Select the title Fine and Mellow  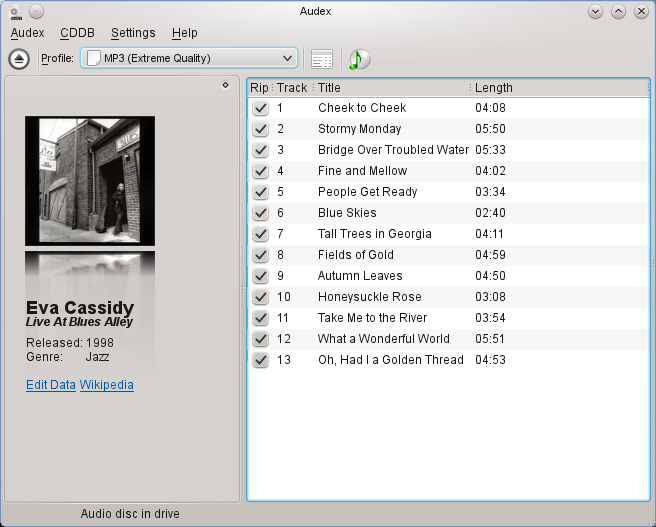pyautogui.click(x=362, y=171)
